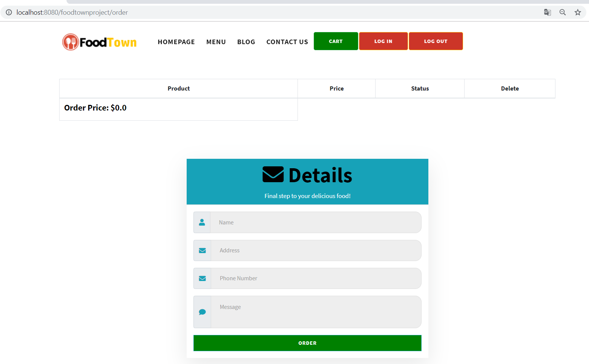Go to HOMEPAGE in navigation
Image resolution: width=589 pixels, height=364 pixels.
coord(176,42)
